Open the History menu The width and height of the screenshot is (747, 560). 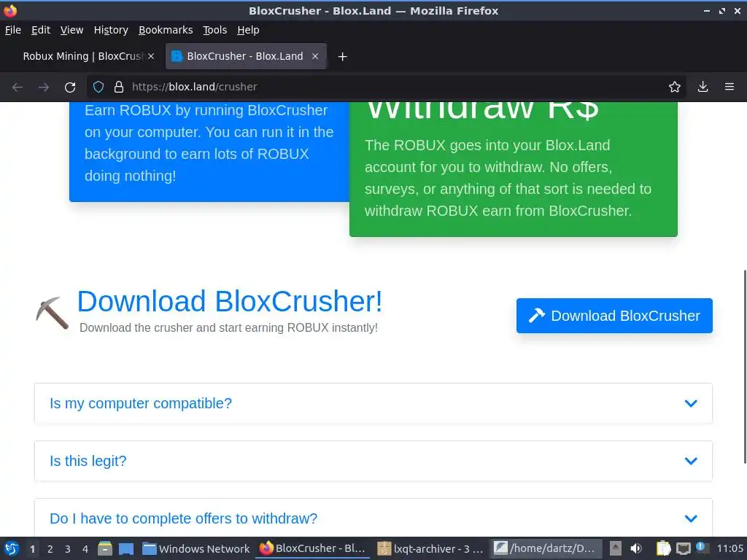click(111, 30)
